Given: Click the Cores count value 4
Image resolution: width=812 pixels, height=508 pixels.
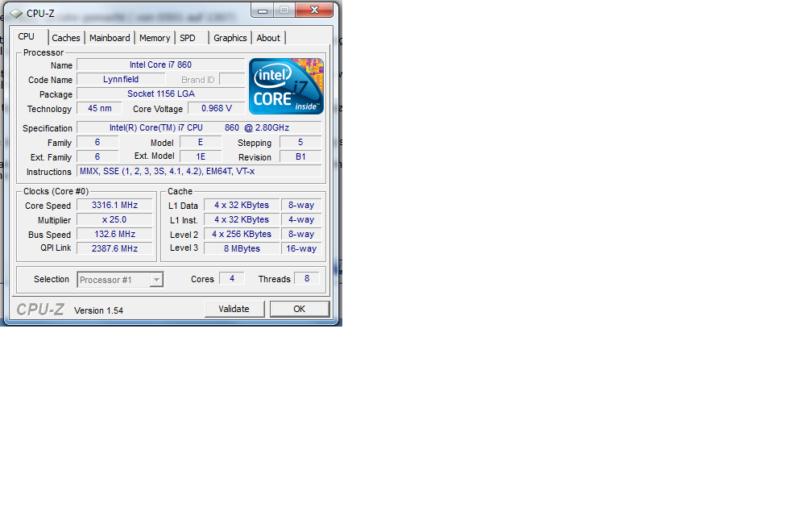Looking at the screenshot, I should (231, 278).
